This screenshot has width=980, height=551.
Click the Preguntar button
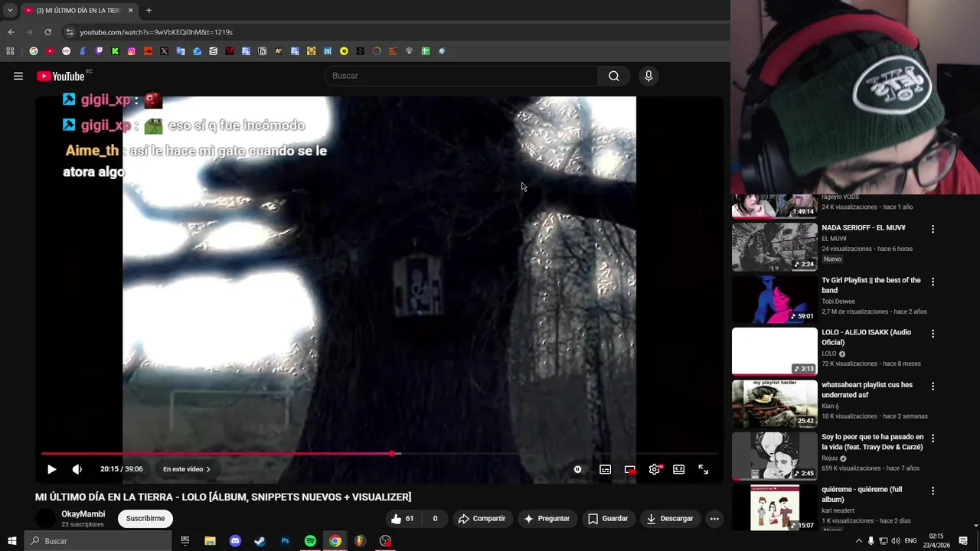[547, 518]
